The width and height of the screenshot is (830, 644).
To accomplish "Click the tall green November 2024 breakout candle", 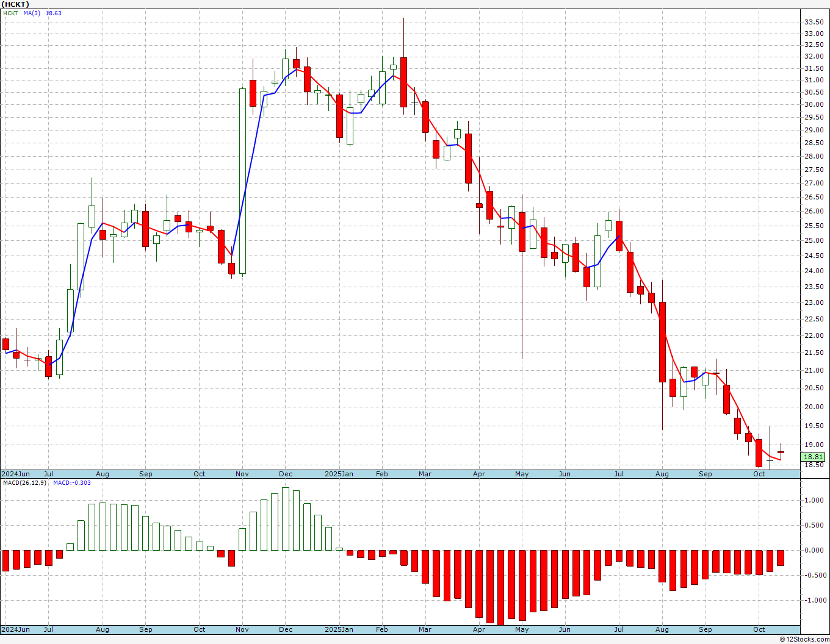I will point(242,181).
